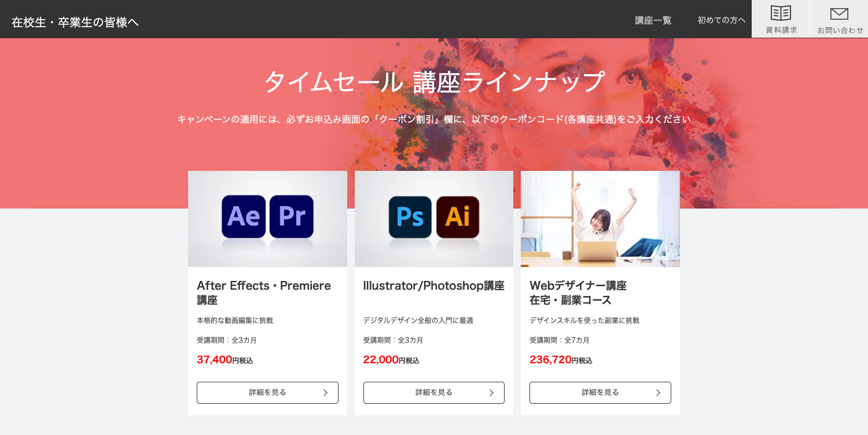Click the arrow in Illustrator/Photoshop 詳細を見る button
Viewport: 868px width, 435px height.
pyautogui.click(x=491, y=393)
